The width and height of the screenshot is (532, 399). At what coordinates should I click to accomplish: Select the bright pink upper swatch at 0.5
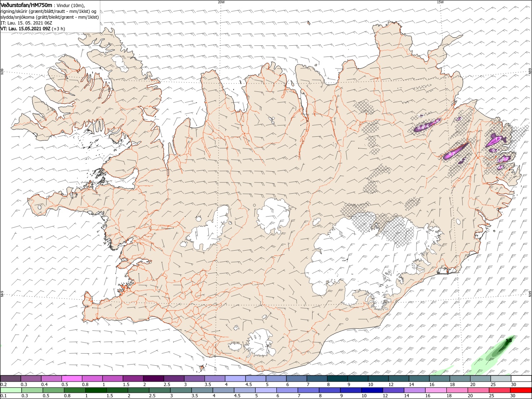[71, 378]
